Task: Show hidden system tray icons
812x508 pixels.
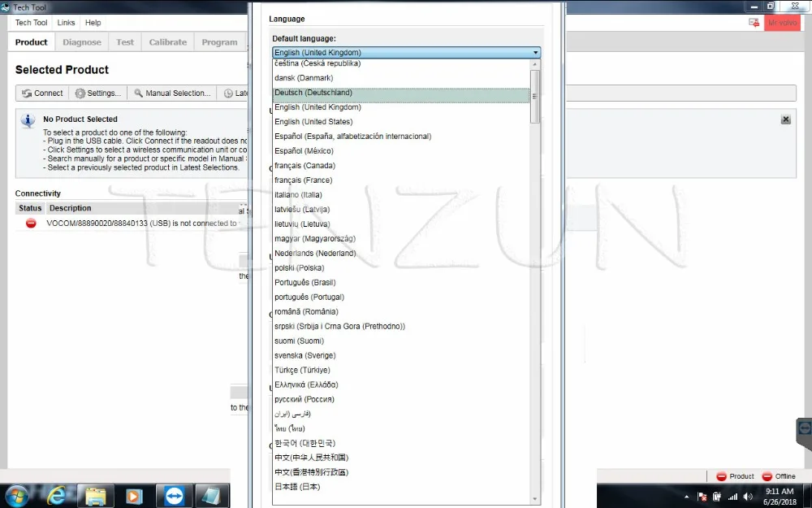Action: (x=687, y=497)
